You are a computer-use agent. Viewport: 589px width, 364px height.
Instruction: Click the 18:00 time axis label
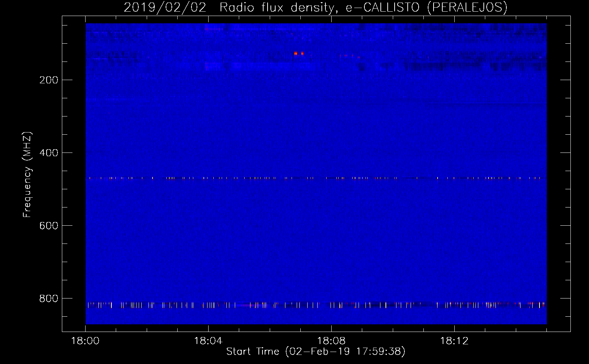tap(85, 341)
